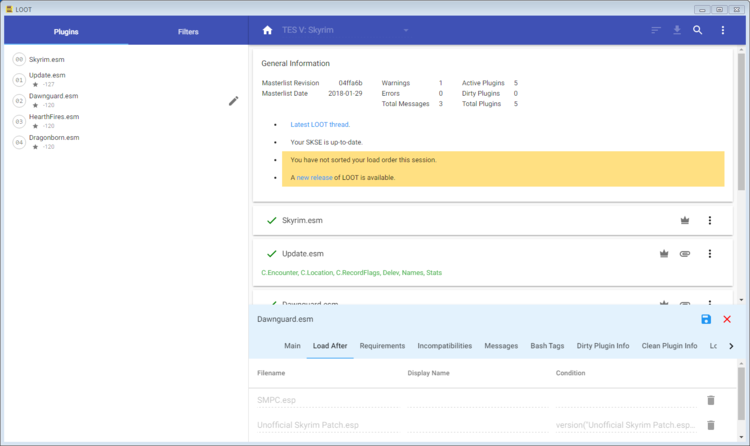Click star priority icon under Update.esm
Viewport: 750px width, 446px height.
point(35,85)
